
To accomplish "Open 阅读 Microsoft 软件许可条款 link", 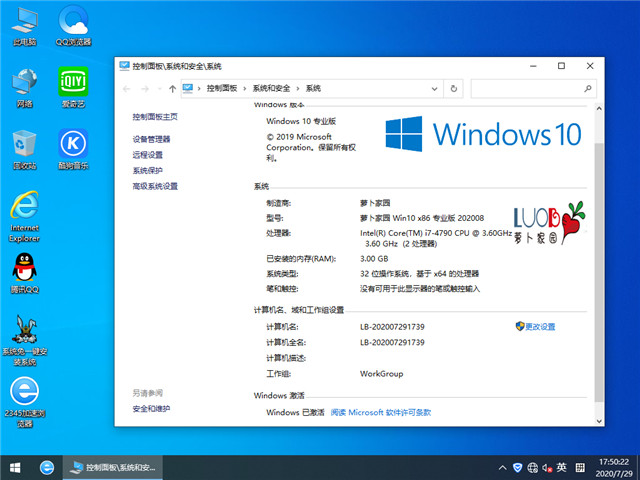I will (380, 412).
